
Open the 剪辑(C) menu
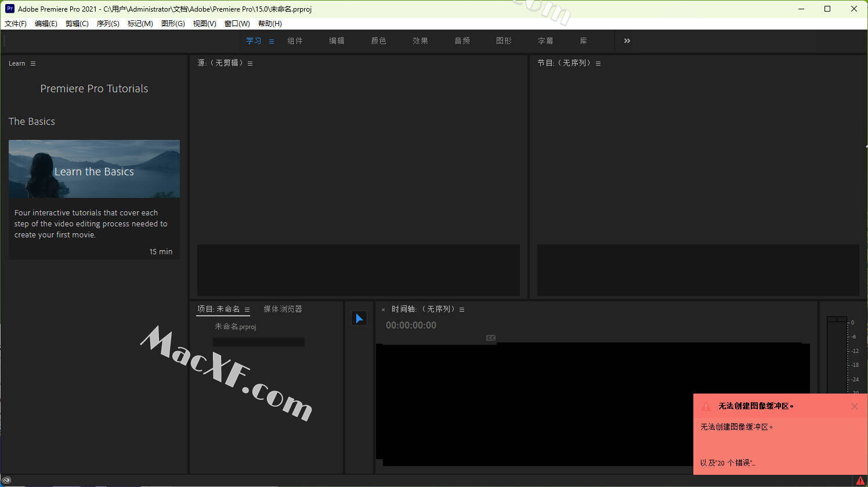77,24
